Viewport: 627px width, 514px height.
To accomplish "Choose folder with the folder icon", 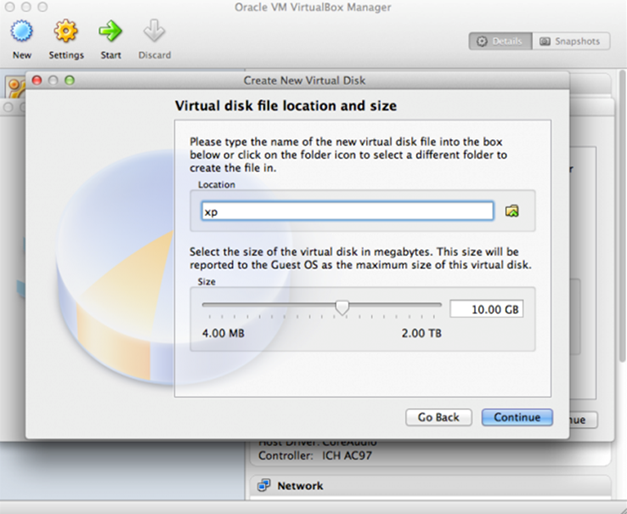I will [512, 211].
